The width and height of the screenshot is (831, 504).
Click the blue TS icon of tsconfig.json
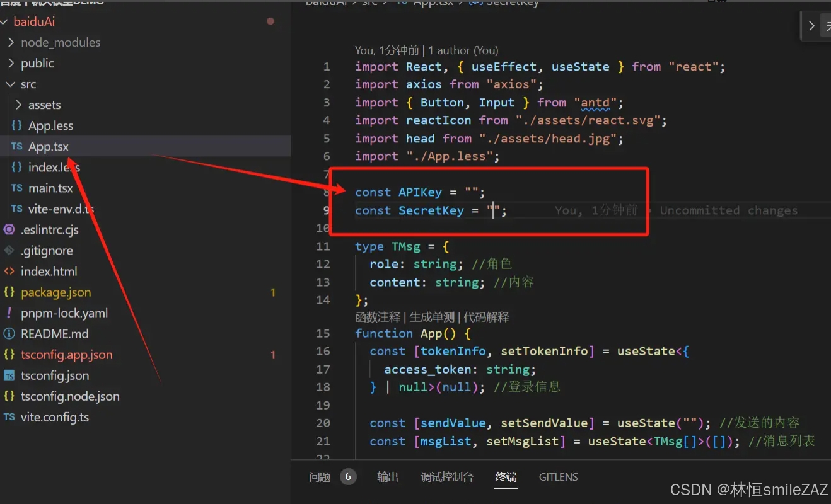9,375
